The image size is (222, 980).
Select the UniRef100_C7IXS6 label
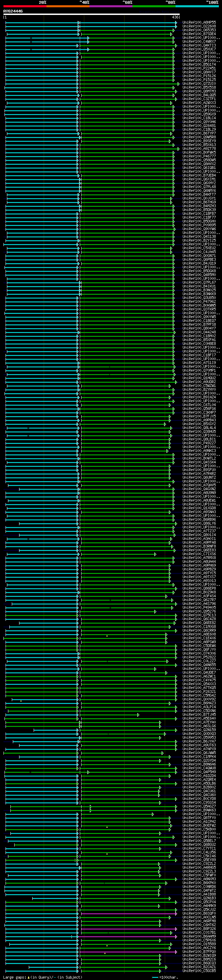[199, 554]
